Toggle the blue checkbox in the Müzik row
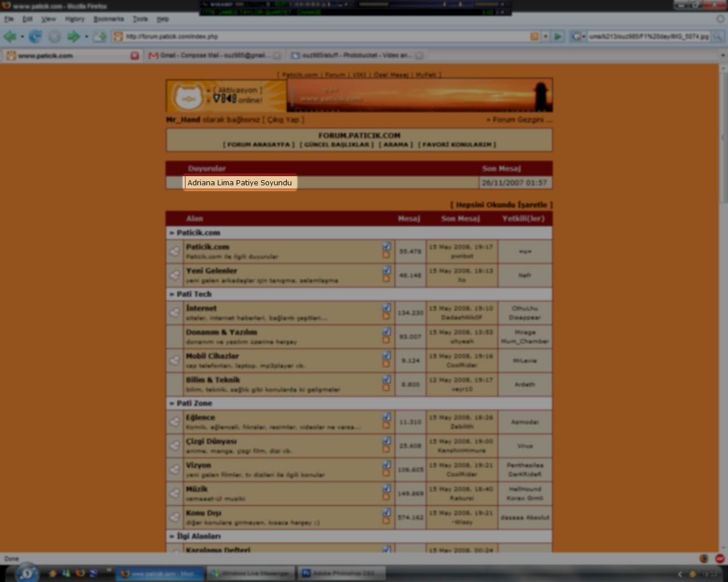The image size is (728, 582). [387, 488]
